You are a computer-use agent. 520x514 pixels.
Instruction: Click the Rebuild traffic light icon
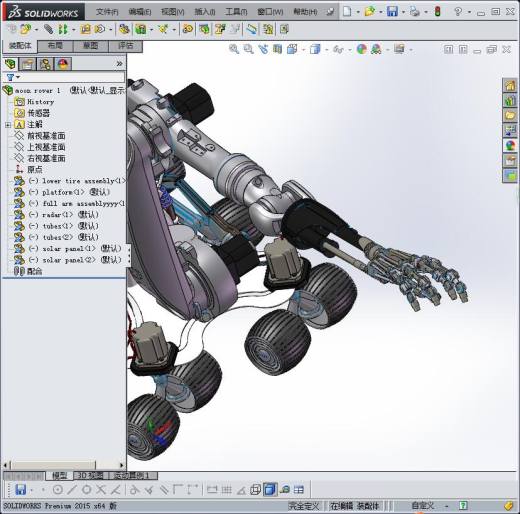point(437,12)
